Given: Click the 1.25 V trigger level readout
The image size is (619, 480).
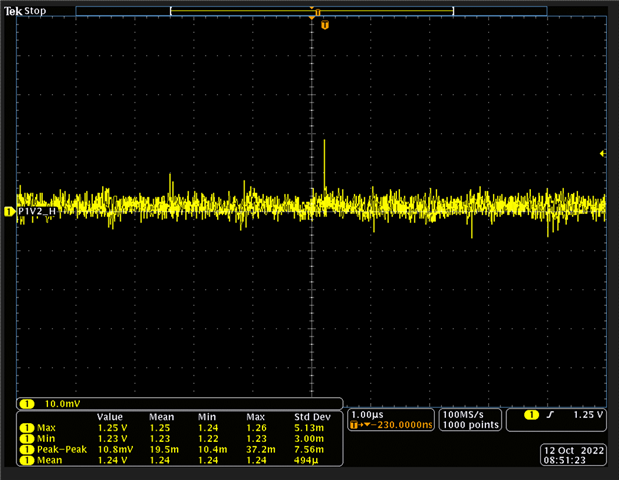Looking at the screenshot, I should (x=588, y=414).
